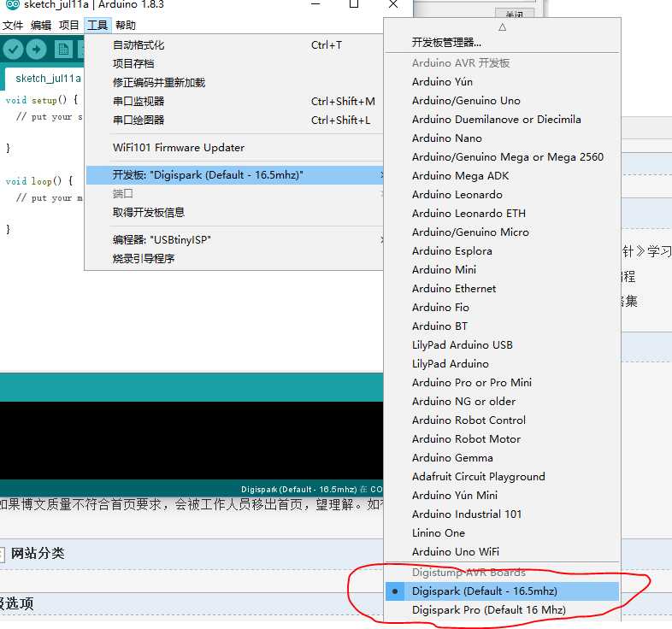Click the Arduino logo in title bar
This screenshot has width=672, height=629.
click(13, 4)
